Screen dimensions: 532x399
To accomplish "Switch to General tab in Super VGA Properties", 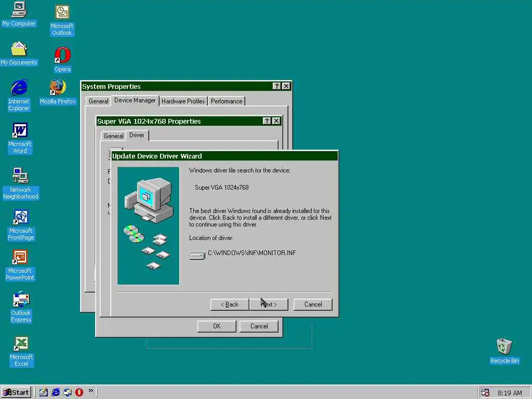I will (113, 136).
